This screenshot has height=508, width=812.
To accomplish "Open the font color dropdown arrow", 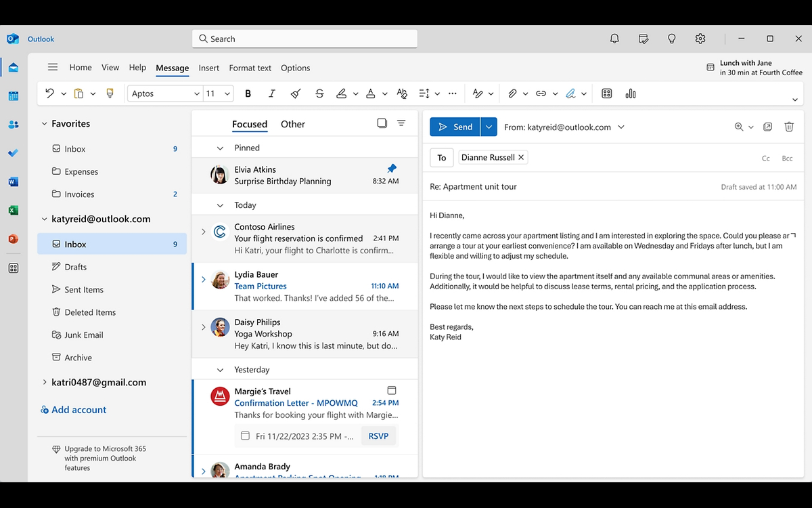I will coord(384,94).
